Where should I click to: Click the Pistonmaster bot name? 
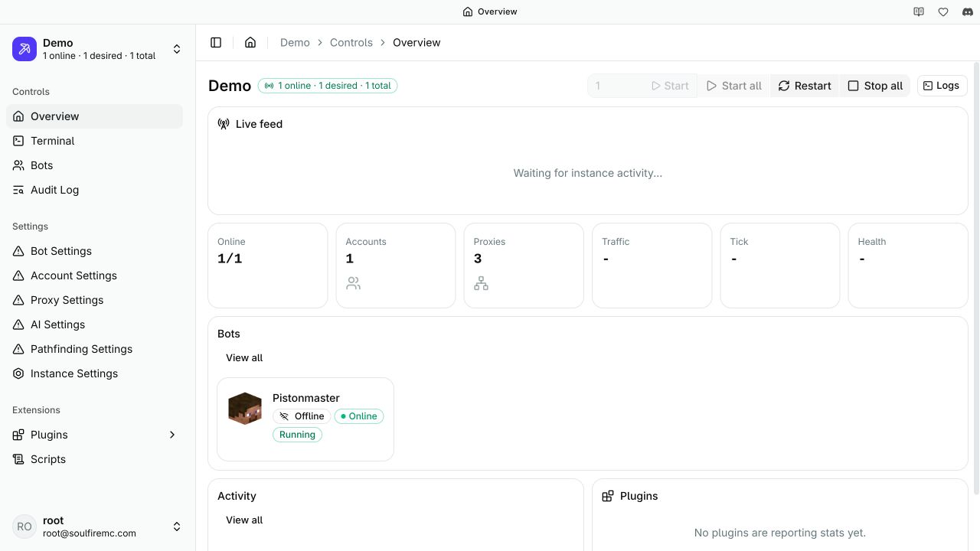tap(306, 398)
